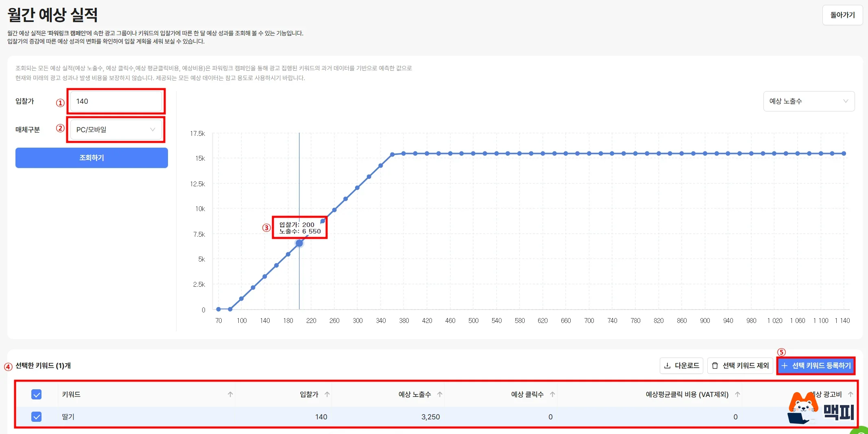Screen dimensions: 868x434
Task: Sort by 예상평균클릭 비용 column arrow icon
Action: [x=737, y=395]
